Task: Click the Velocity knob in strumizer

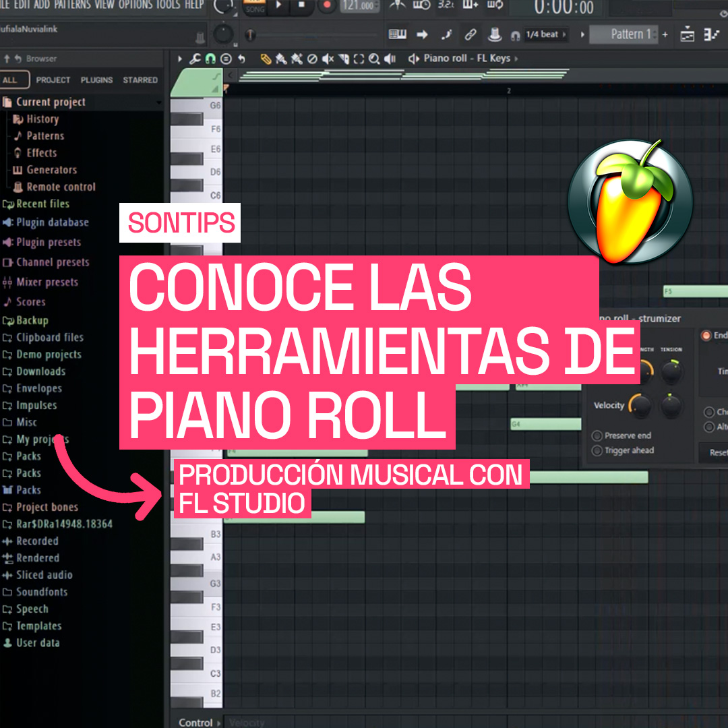Action: (x=640, y=405)
